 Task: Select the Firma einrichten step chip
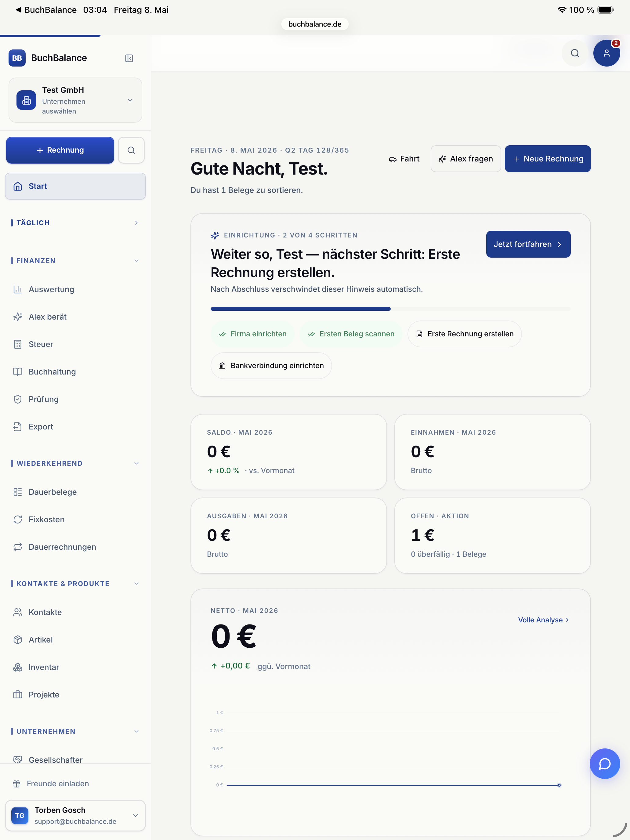pyautogui.click(x=252, y=334)
